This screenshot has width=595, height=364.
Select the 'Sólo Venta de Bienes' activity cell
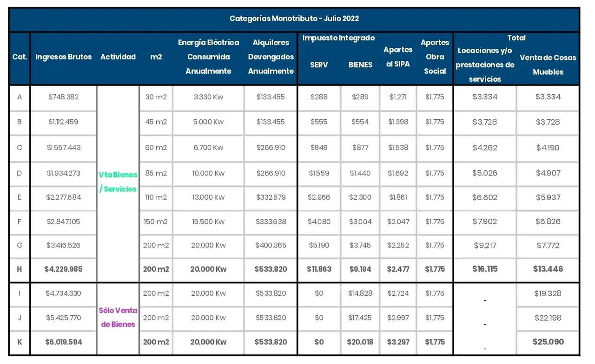(118, 317)
